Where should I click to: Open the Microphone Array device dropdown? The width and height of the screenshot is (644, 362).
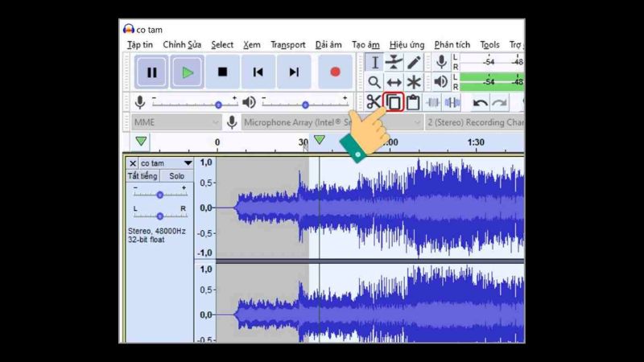tap(332, 122)
